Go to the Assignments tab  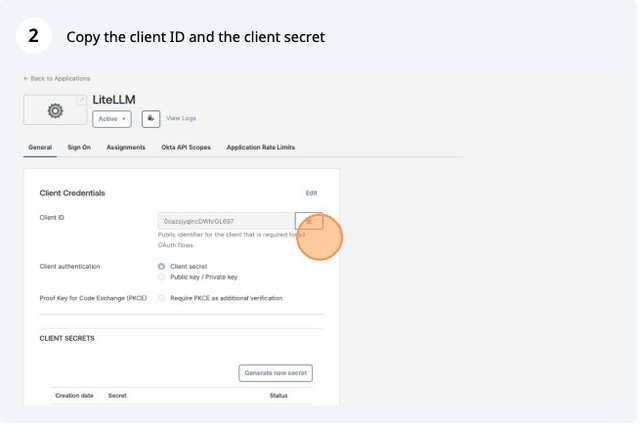pyautogui.click(x=126, y=147)
